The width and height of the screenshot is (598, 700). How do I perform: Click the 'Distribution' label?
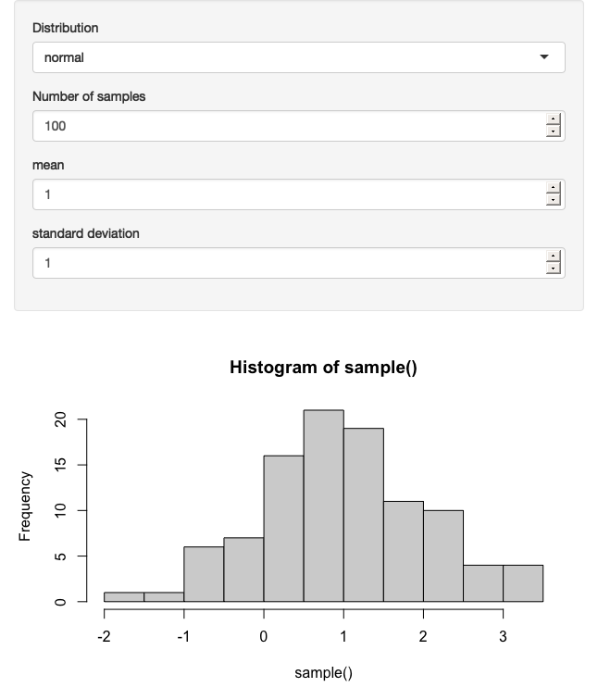tap(65, 28)
